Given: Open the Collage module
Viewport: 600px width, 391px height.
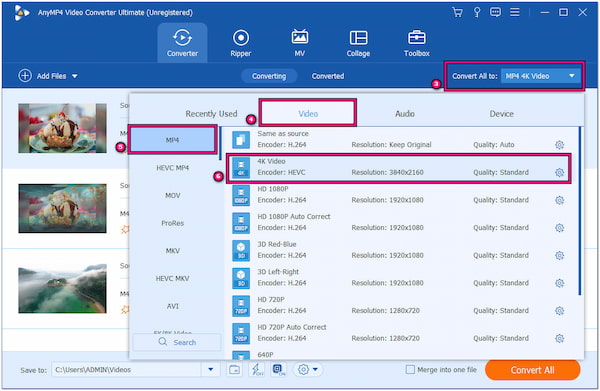Looking at the screenshot, I should (358, 42).
